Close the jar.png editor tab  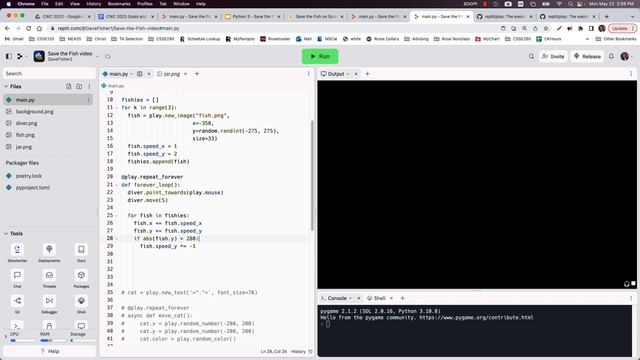(185, 74)
